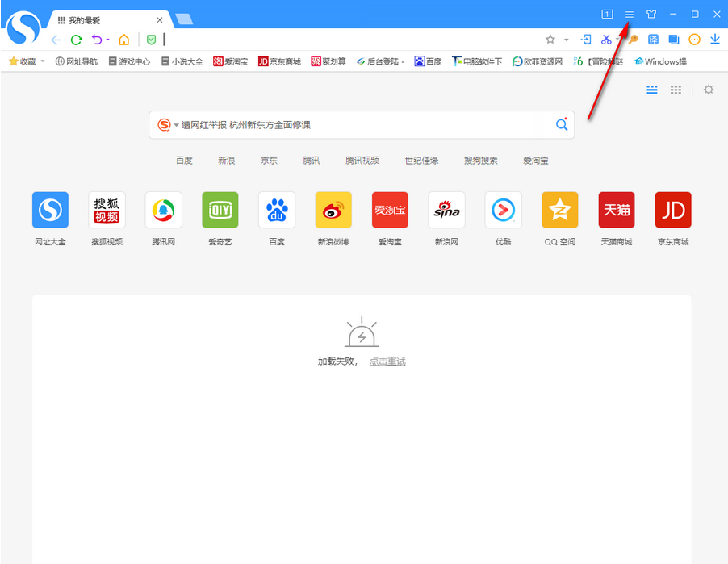Select 京东 search shortcut
The height and width of the screenshot is (564, 728).
pyautogui.click(x=269, y=161)
